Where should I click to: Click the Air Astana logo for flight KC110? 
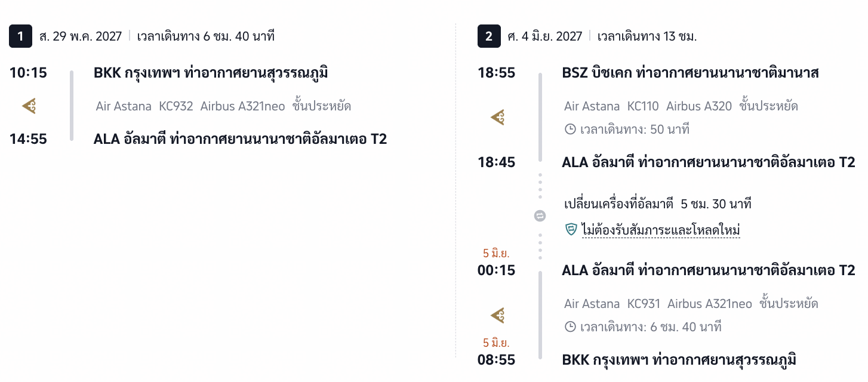click(x=498, y=118)
